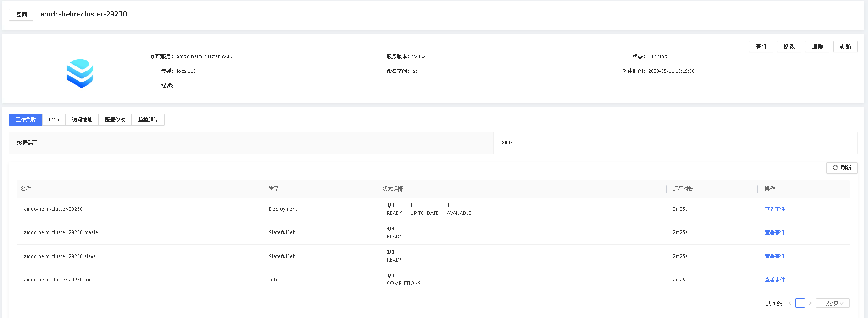View events for amdc-helm-cluster-29230-slave StatefulSet
The width and height of the screenshot is (868, 318).
774,256
